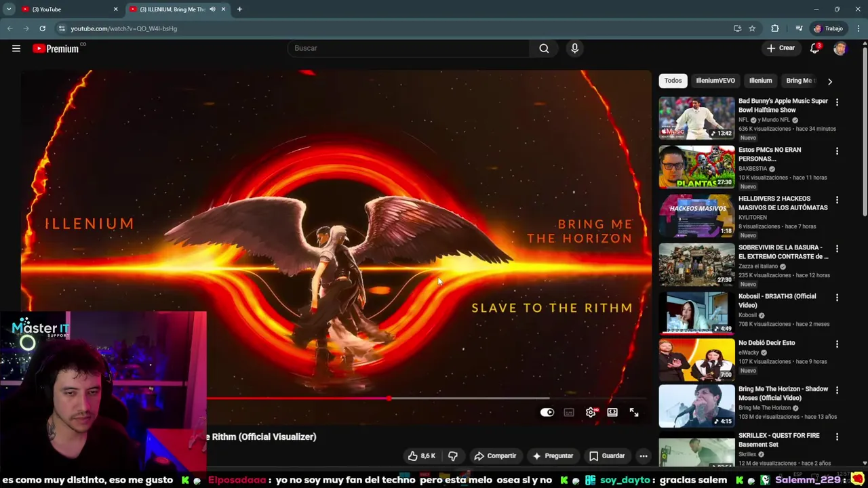Click the Preguntar button
Image resolution: width=868 pixels, height=488 pixels.
click(x=553, y=456)
